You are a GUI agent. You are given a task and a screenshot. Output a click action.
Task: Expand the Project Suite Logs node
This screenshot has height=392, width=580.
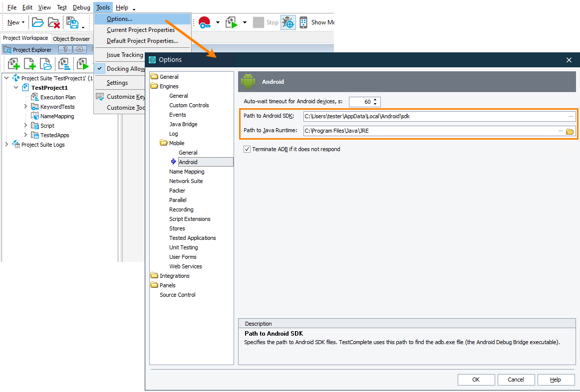pyautogui.click(x=6, y=145)
